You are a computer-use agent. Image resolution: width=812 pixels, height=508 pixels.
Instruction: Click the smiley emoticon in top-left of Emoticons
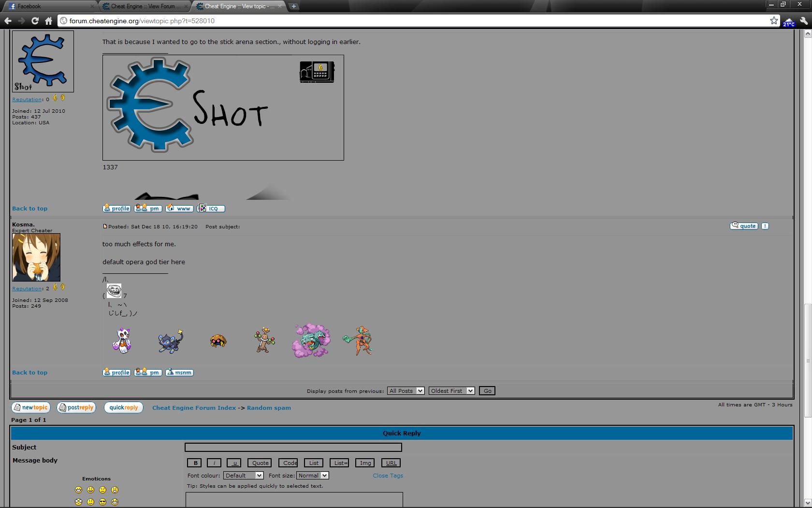pos(79,490)
